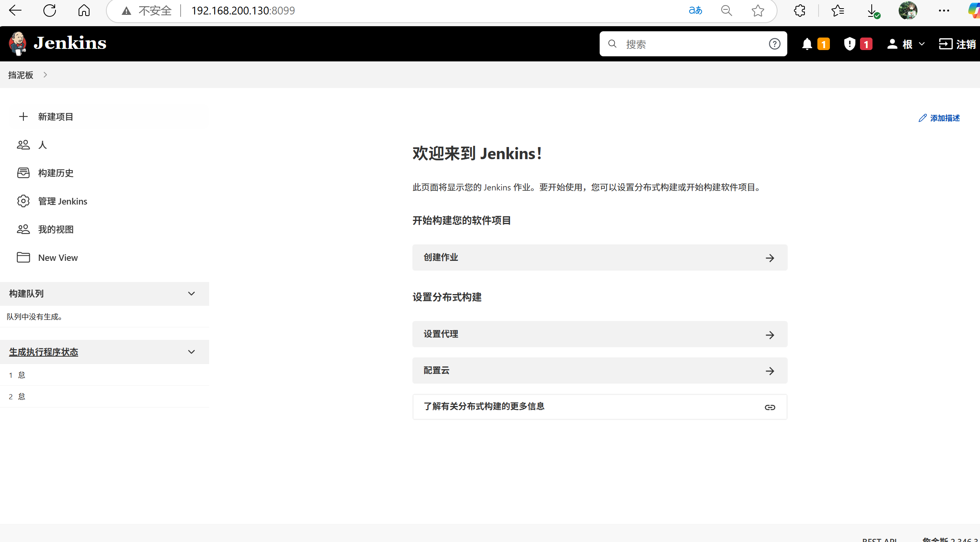Open New View in the sidebar
The image size is (980, 542).
[x=58, y=258]
